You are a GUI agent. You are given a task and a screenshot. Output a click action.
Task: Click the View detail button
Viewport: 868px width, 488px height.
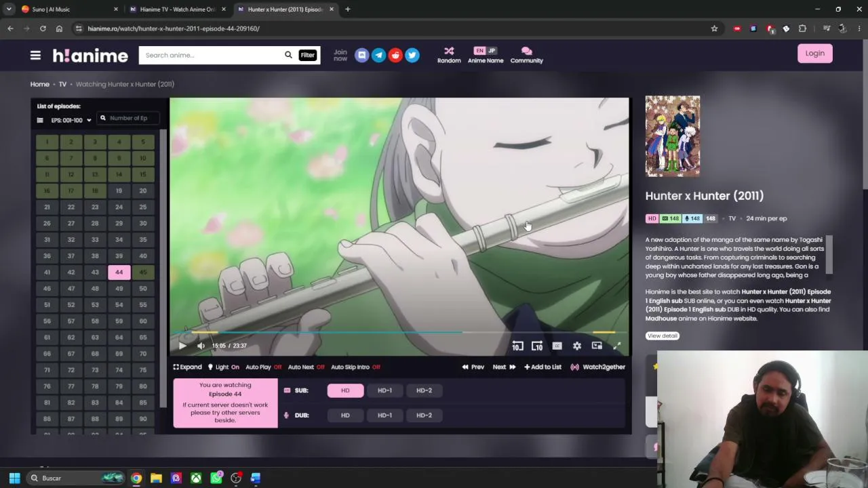coord(663,335)
